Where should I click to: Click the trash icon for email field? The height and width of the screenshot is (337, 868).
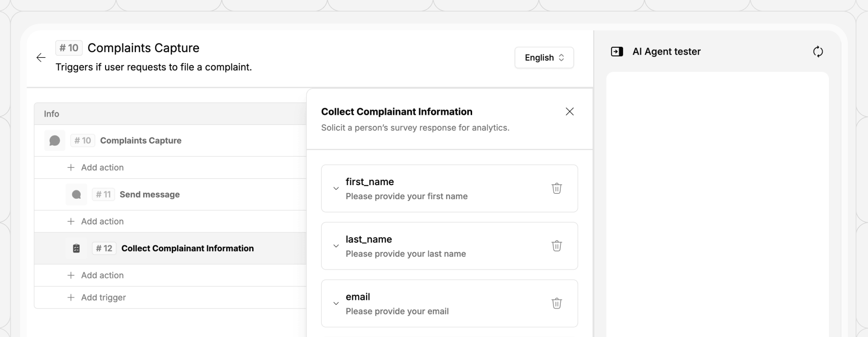tap(556, 303)
